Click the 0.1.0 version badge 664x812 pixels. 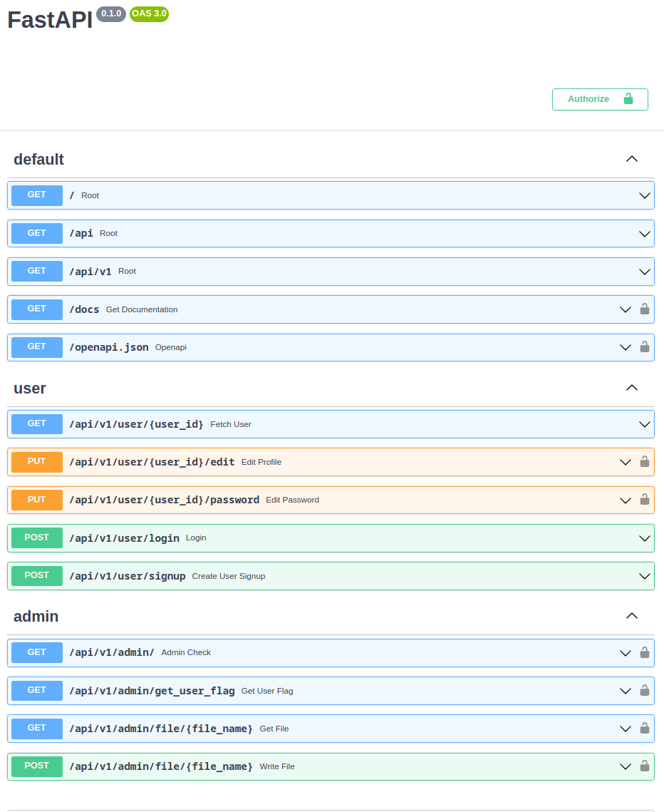[111, 14]
